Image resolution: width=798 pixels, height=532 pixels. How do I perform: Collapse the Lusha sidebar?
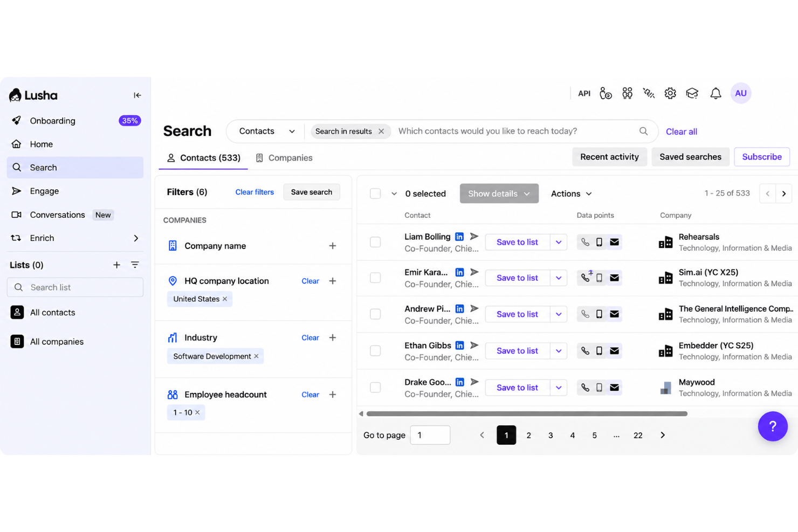137,95
